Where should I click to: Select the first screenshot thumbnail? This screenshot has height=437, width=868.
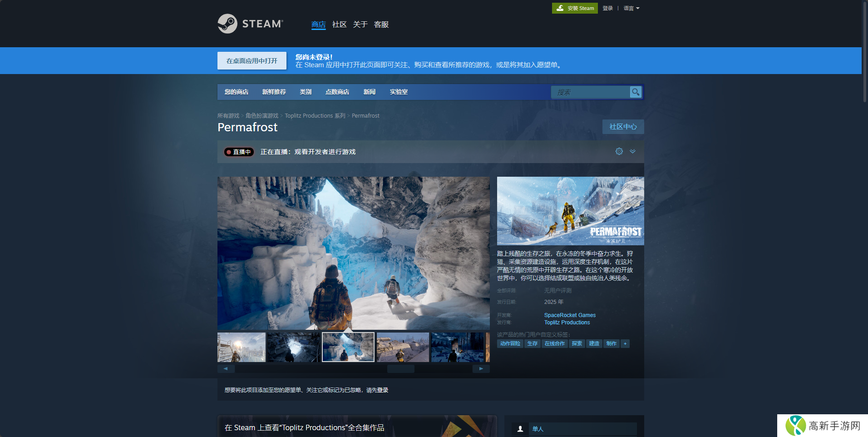pyautogui.click(x=242, y=347)
